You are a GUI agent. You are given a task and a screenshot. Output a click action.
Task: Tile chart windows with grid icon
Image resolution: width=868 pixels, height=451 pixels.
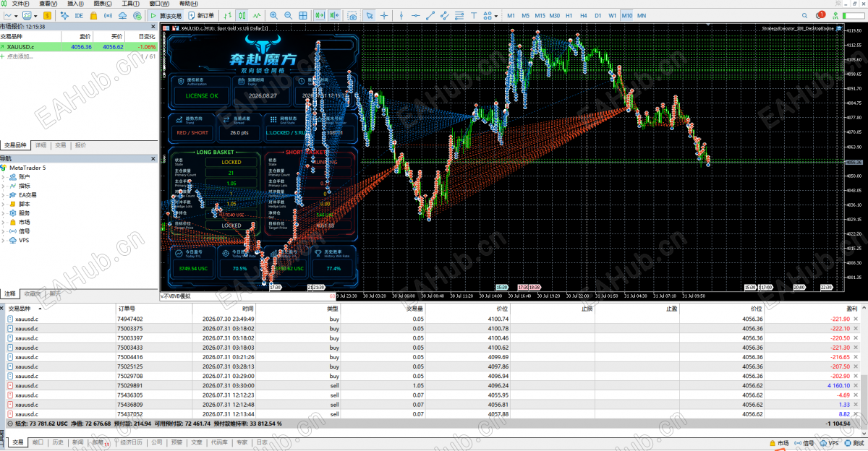tap(302, 15)
